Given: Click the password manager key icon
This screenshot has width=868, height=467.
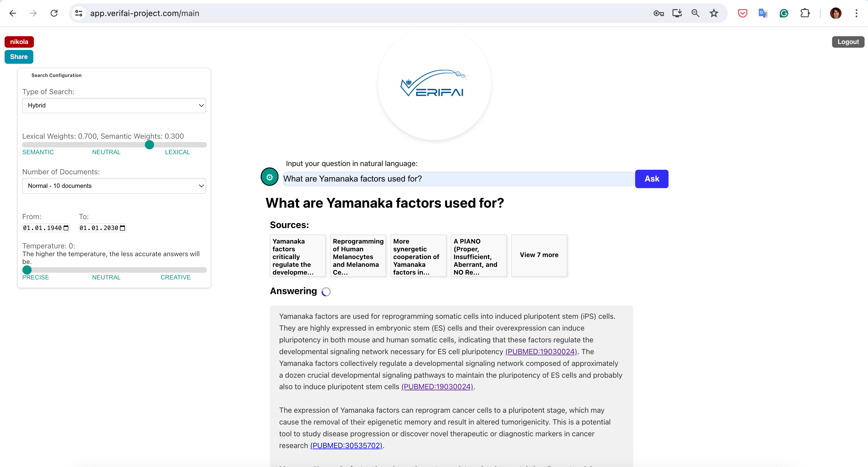Looking at the screenshot, I should point(658,13).
